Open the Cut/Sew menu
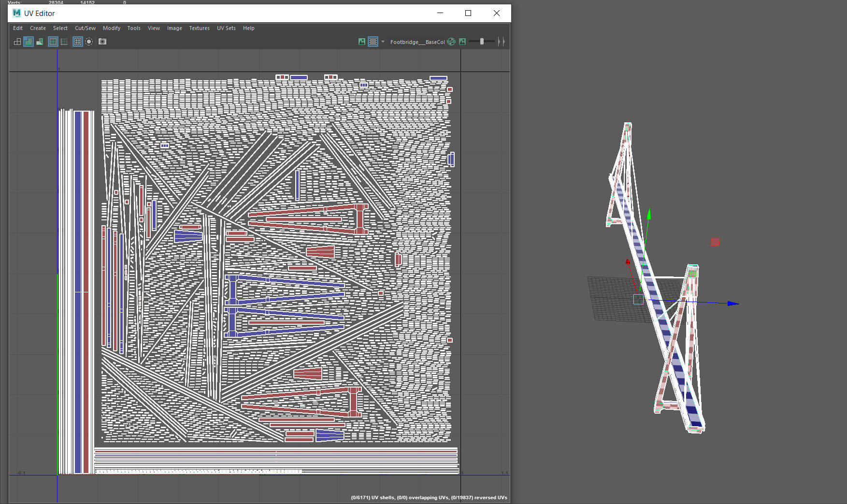 point(85,28)
